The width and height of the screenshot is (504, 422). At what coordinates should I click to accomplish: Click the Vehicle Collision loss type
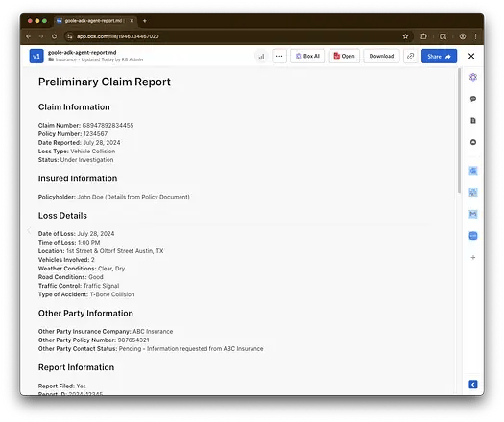tap(92, 152)
